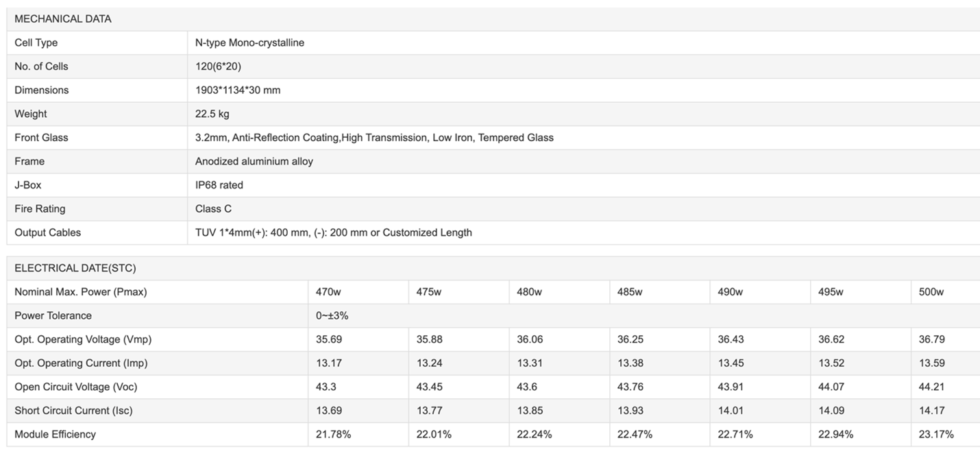This screenshot has height=458, width=980.
Task: Select the 13.45 operating current value
Action: 731,363
